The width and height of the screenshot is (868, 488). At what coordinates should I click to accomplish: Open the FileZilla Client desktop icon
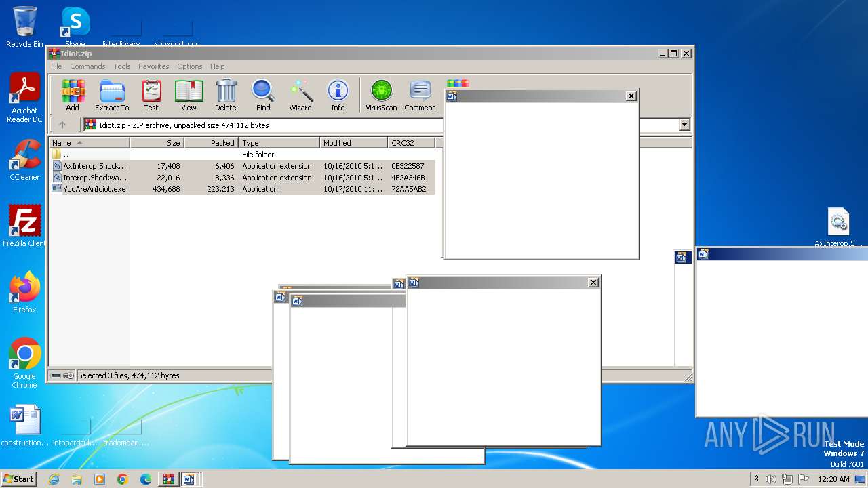pos(24,226)
